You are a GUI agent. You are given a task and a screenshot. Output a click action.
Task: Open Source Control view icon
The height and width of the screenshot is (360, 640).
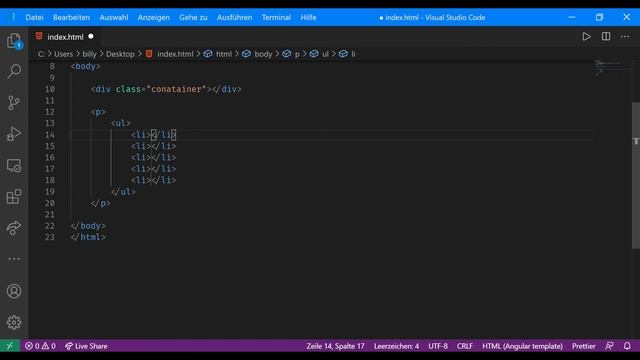pyautogui.click(x=14, y=102)
